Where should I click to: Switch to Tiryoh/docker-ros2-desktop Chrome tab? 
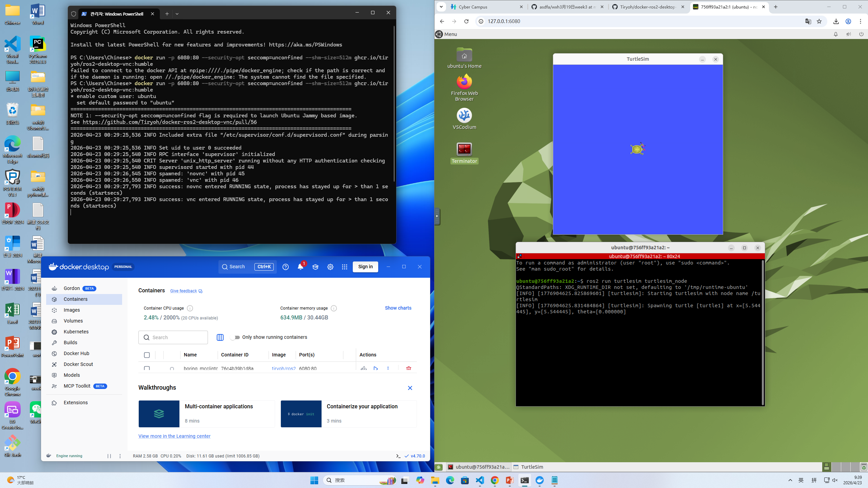(x=648, y=7)
